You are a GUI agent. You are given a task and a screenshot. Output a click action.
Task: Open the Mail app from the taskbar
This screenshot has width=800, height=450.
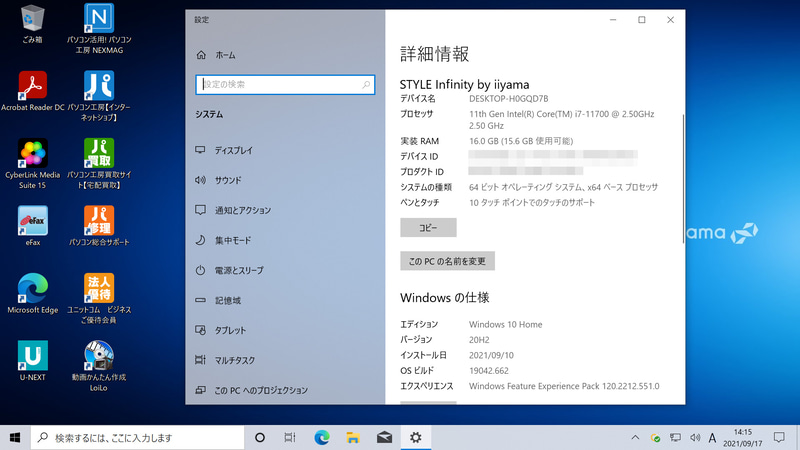coord(384,438)
